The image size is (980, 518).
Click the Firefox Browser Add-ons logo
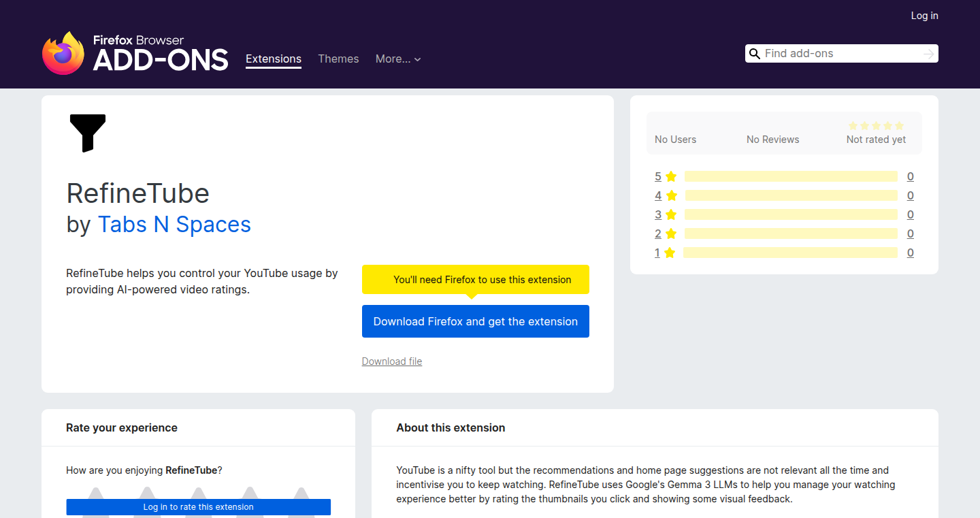click(x=135, y=52)
